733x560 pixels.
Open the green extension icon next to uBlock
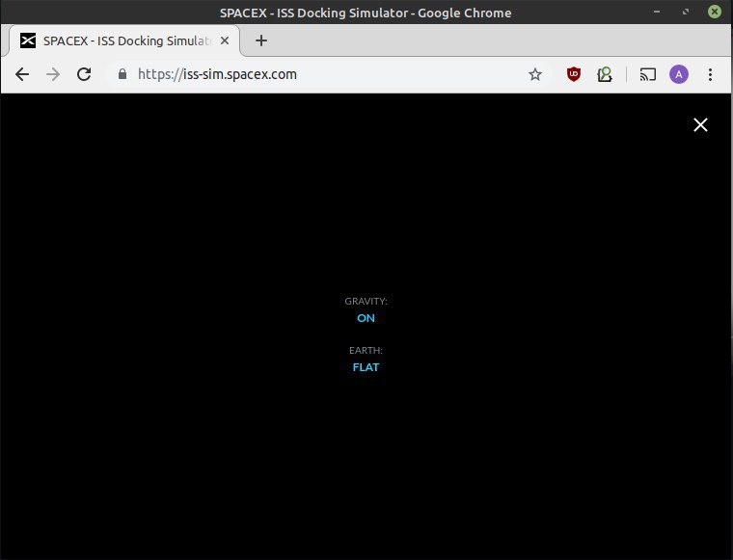point(605,74)
